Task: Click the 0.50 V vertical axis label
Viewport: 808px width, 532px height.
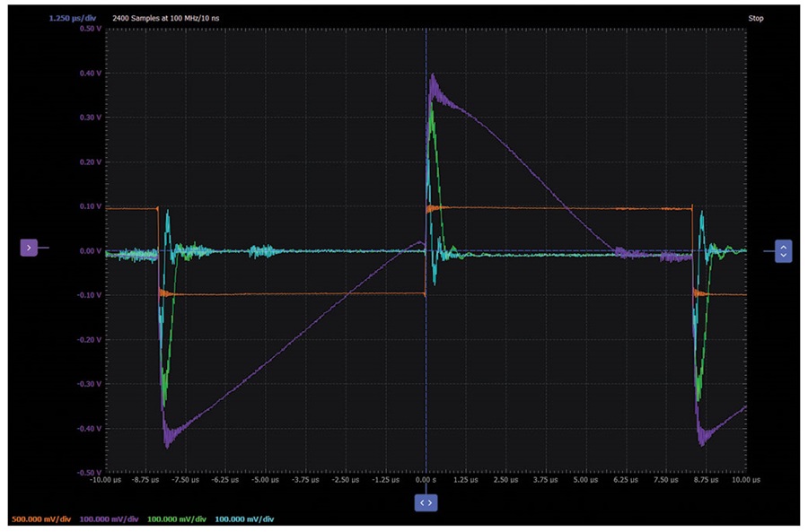Action: [x=91, y=29]
